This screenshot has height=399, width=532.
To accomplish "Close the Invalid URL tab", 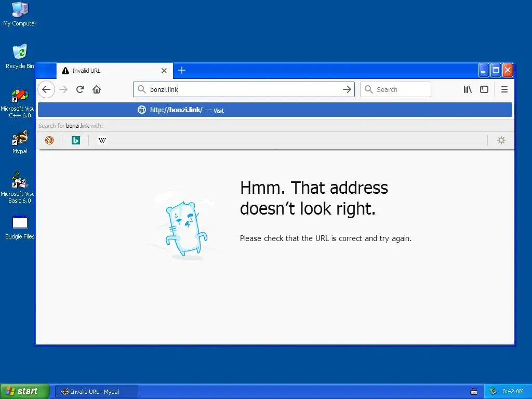I will coord(164,71).
